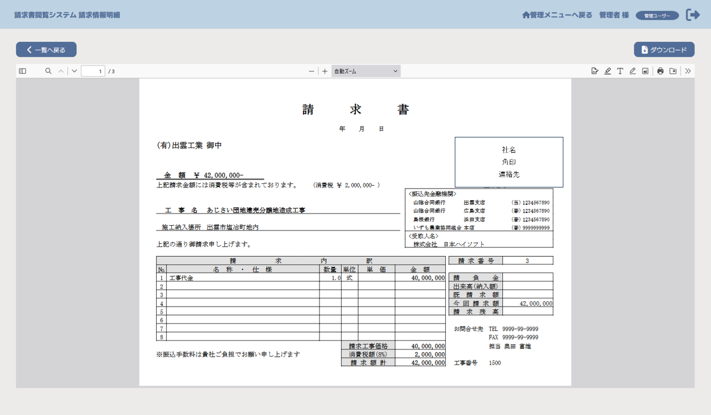Screen dimensions: 711x415
Task: Open the 管理メニューへ戻る link
Action: [557, 15]
